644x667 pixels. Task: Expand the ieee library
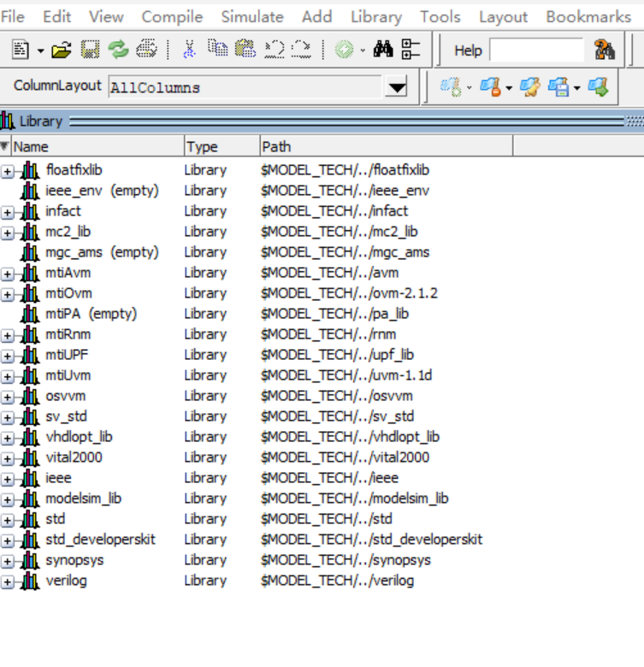7,479
